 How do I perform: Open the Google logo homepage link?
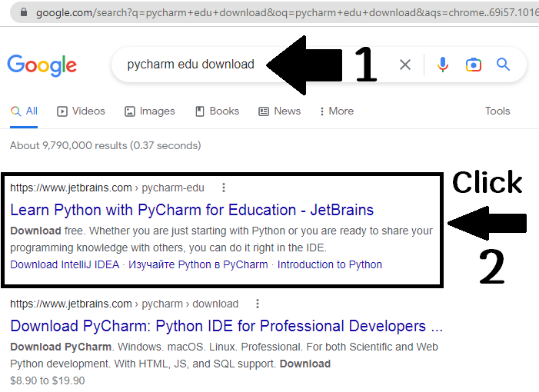coord(42,65)
